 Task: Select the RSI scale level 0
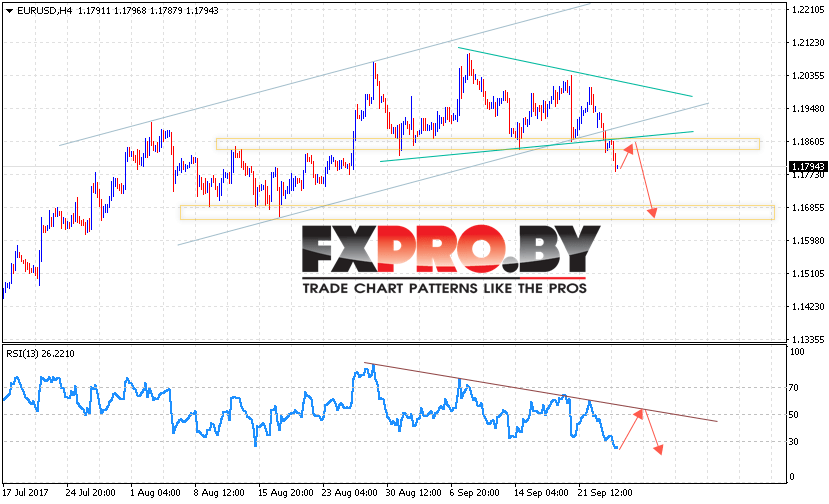click(x=791, y=476)
